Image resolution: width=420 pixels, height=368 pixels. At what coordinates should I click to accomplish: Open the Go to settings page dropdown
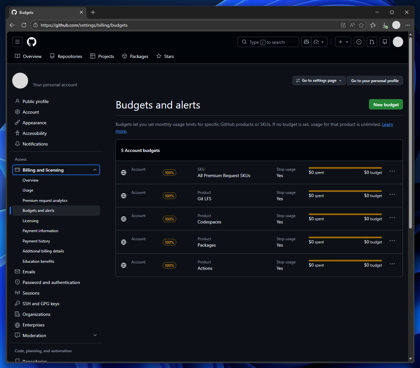click(x=319, y=81)
